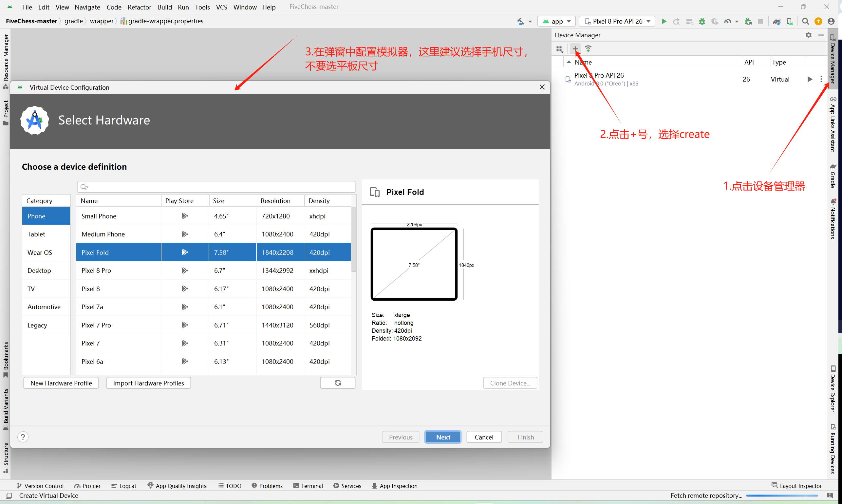This screenshot has height=504, width=842.
Task: Click the add device plus icon
Action: point(575,49)
